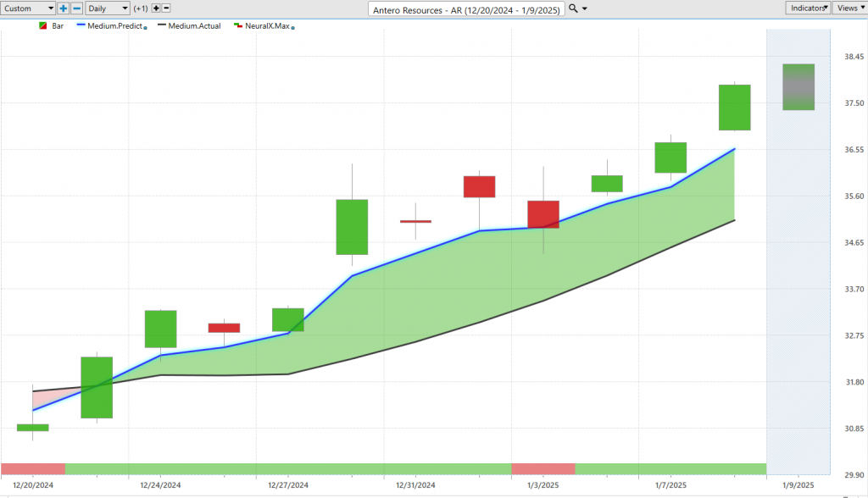Image resolution: width=868 pixels, height=498 pixels.
Task: Click the Medium.Actual legend label
Action: (x=194, y=26)
